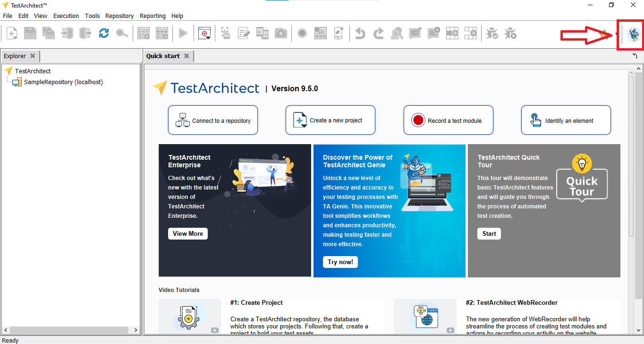644x344 pixels.
Task: Click Create a new project button
Action: click(330, 120)
